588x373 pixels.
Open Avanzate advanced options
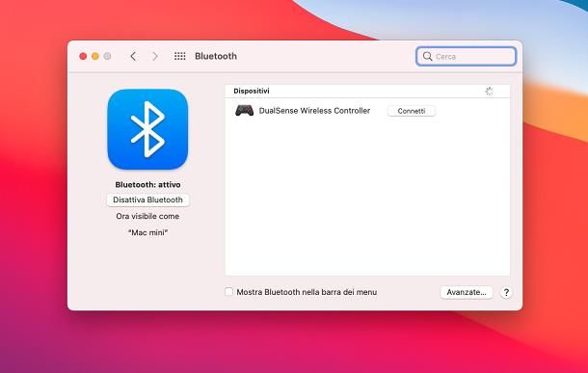[x=467, y=292]
